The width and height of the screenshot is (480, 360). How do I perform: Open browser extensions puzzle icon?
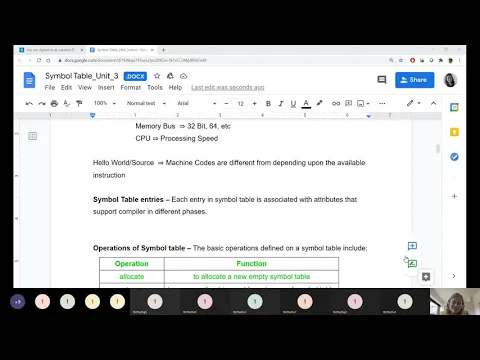coord(441,60)
